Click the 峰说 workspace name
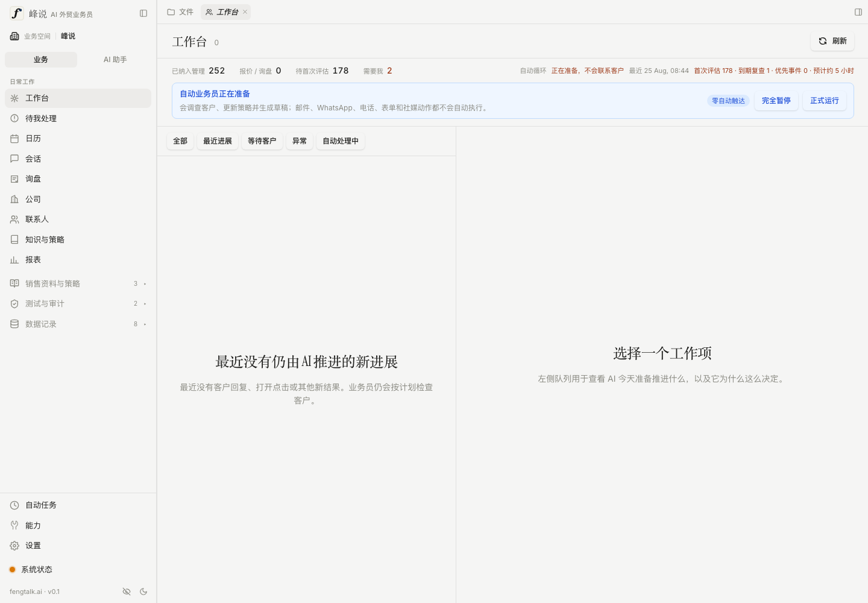Screen dimensions: 868x603 tap(68, 36)
